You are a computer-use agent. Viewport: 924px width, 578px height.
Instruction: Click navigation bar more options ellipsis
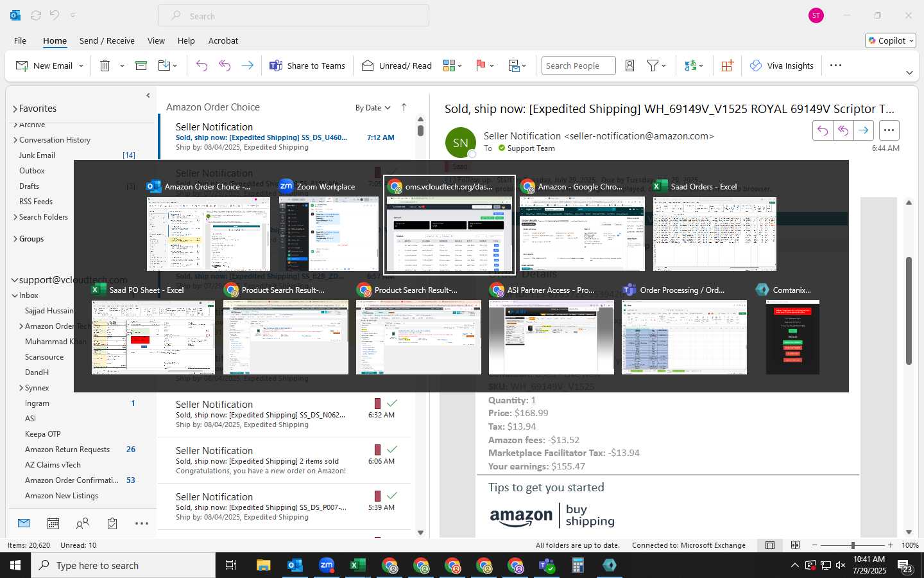[142, 523]
